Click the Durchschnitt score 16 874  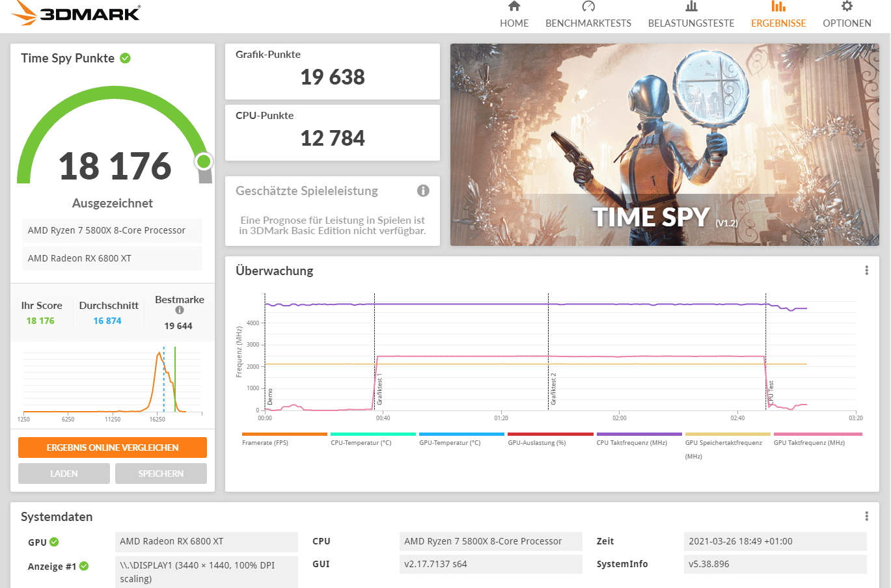(x=107, y=321)
